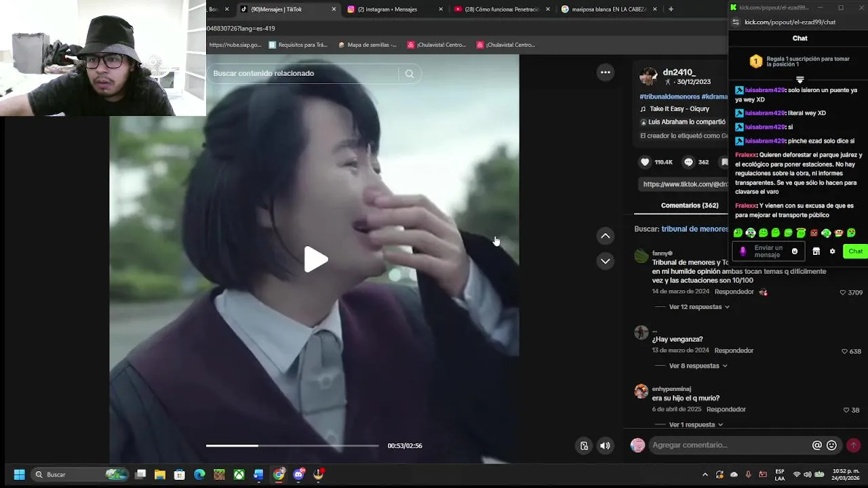This screenshot has width=868, height=488.
Task: Expand 'Ver 8 respuestas' replies
Action: (x=697, y=366)
